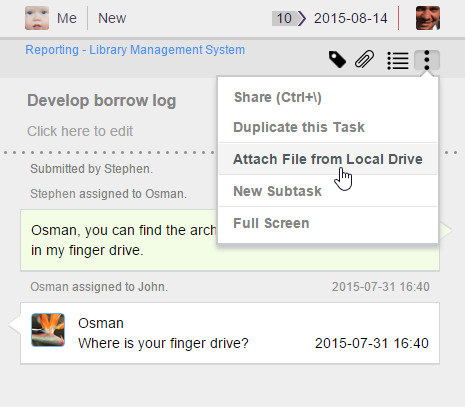Choose Duplicate this Task
The height and width of the screenshot is (407, 465).
328,127
